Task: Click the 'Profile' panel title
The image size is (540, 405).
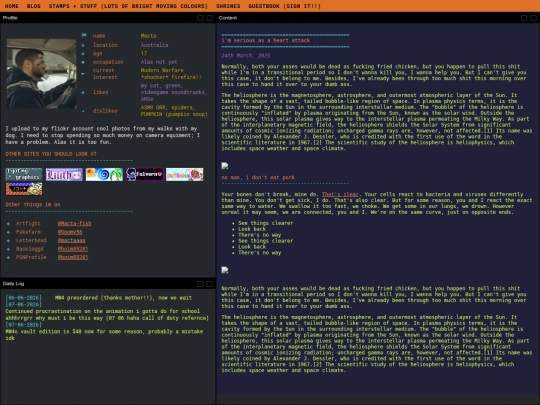Action: coord(10,18)
